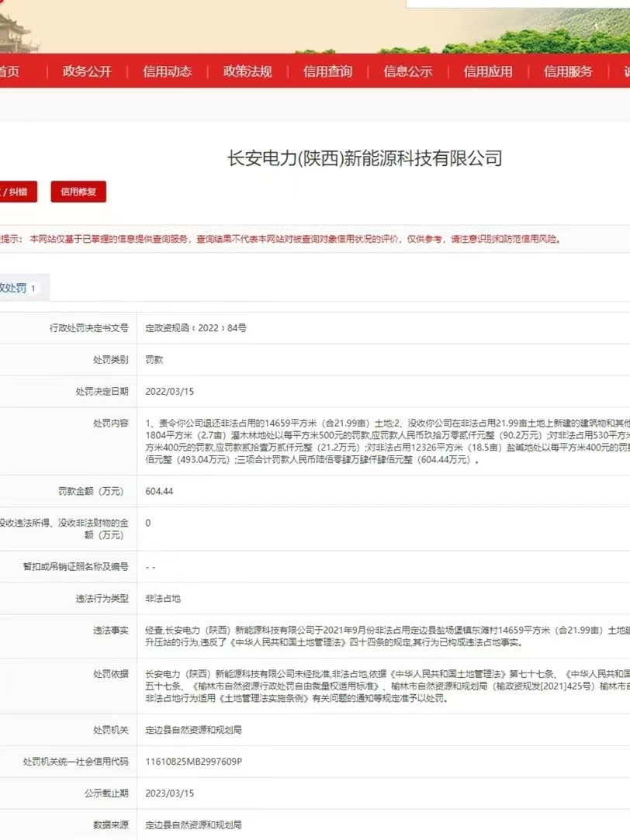Click the 违法行为类型 label
Screen dimensions: 630x840
(x=102, y=598)
